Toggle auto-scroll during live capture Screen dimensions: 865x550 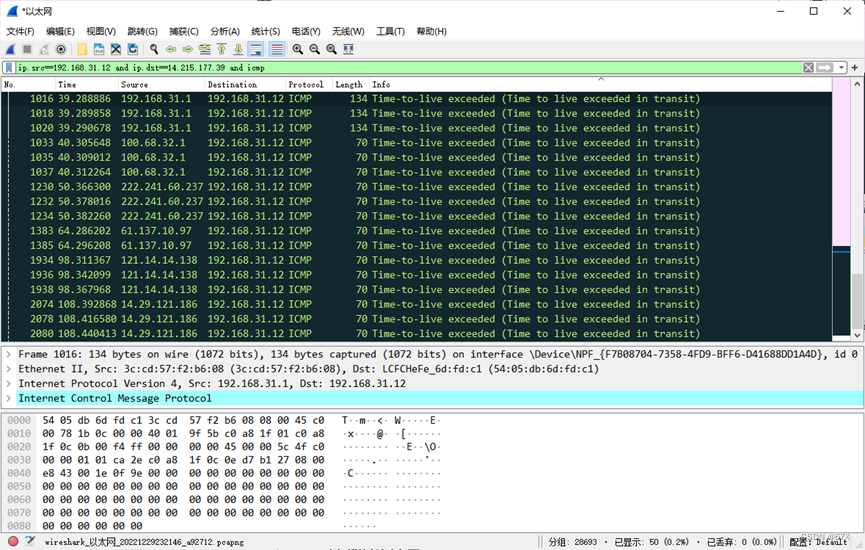(x=256, y=50)
